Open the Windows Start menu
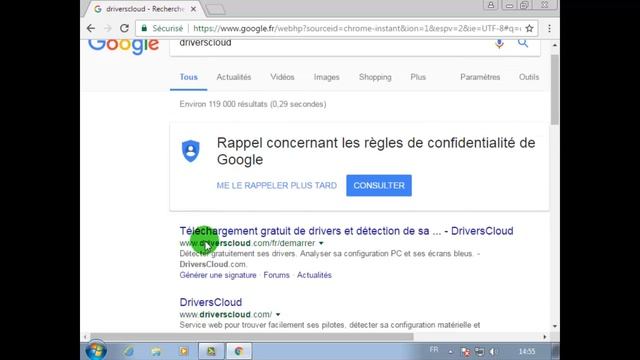This screenshot has width=640, height=360. 96,351
